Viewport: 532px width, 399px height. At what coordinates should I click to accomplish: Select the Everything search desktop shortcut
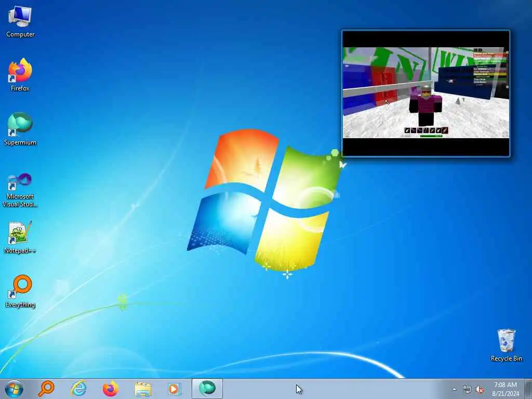tap(20, 291)
